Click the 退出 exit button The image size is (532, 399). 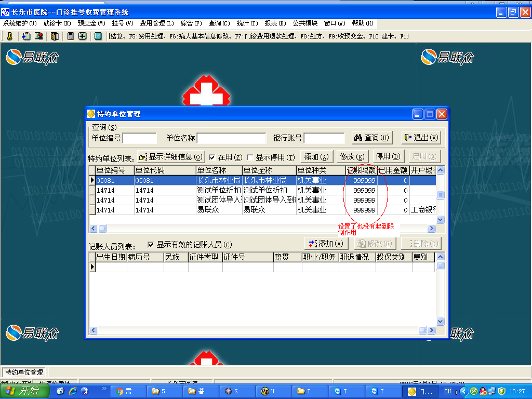tap(421, 137)
